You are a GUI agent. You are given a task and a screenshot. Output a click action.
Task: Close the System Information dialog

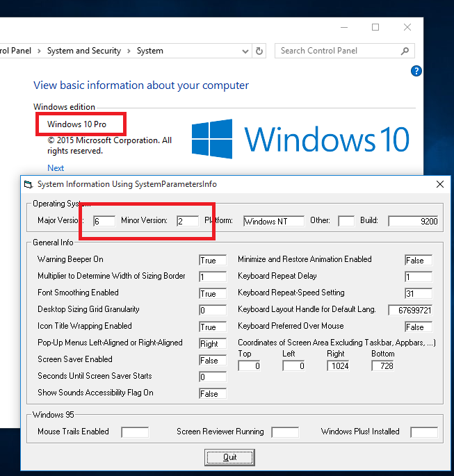(x=439, y=184)
